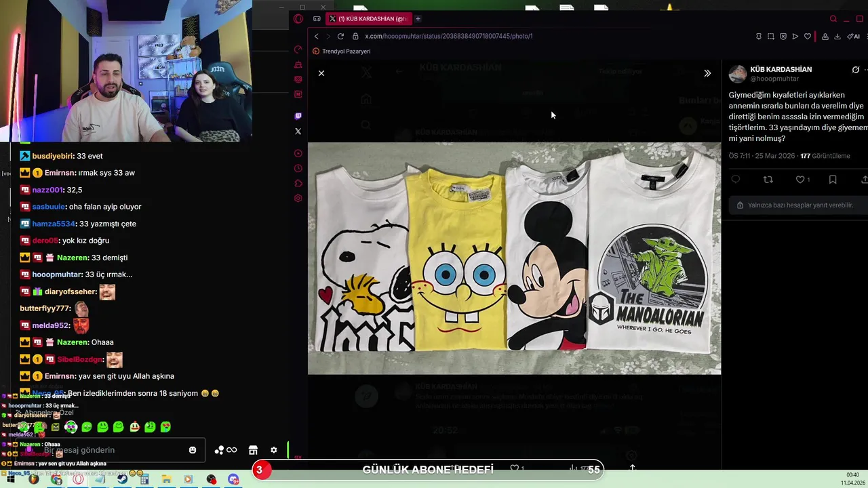The width and height of the screenshot is (868, 488).
Task: Open chat settings gear
Action: 274,450
